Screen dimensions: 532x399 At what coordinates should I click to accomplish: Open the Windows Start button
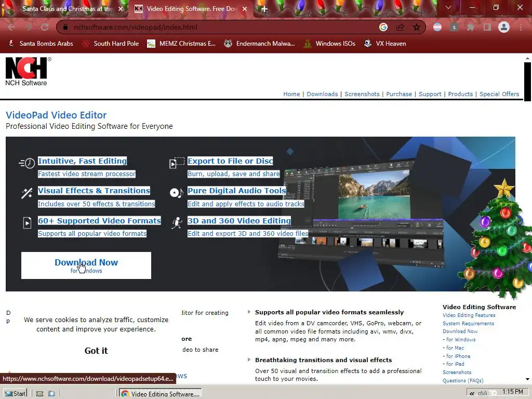click(15, 393)
